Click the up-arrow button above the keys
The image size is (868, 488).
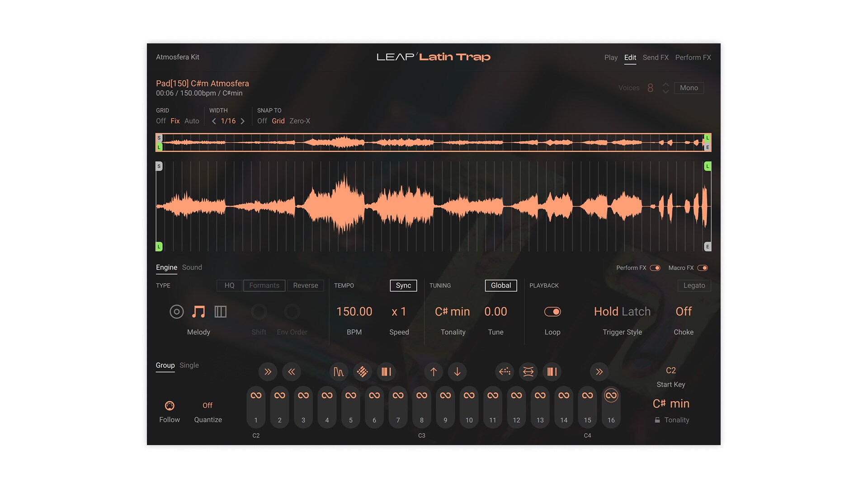pos(434,372)
